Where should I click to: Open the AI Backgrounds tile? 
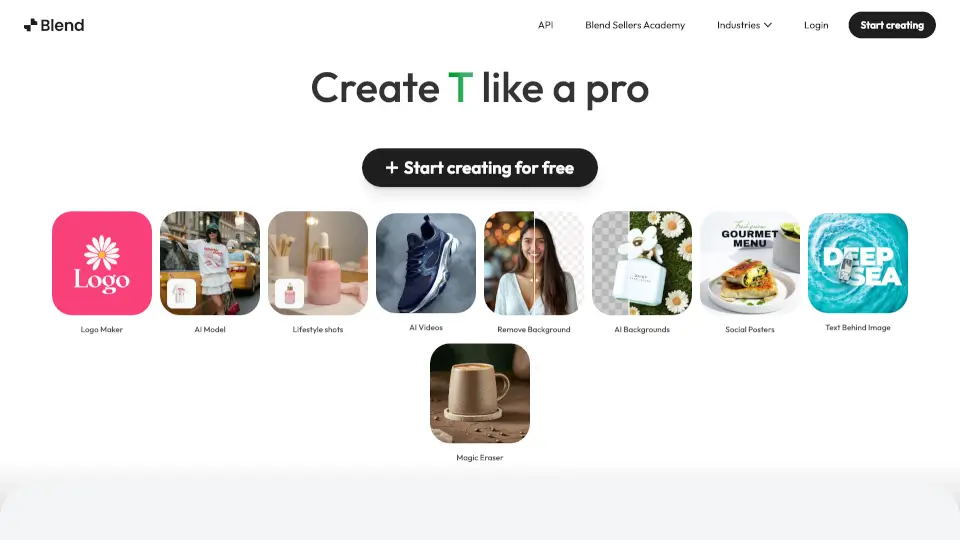tap(642, 263)
